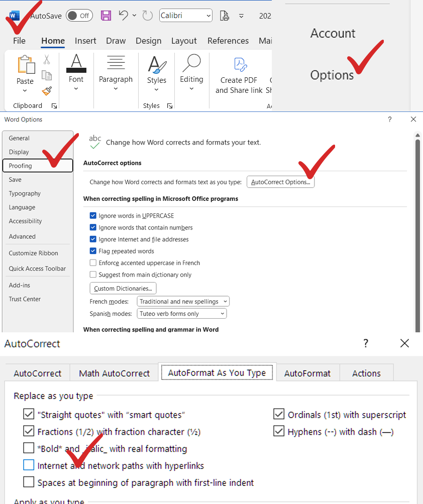Expand the Paste options arrow
The height and width of the screenshot is (504, 423).
click(25, 91)
